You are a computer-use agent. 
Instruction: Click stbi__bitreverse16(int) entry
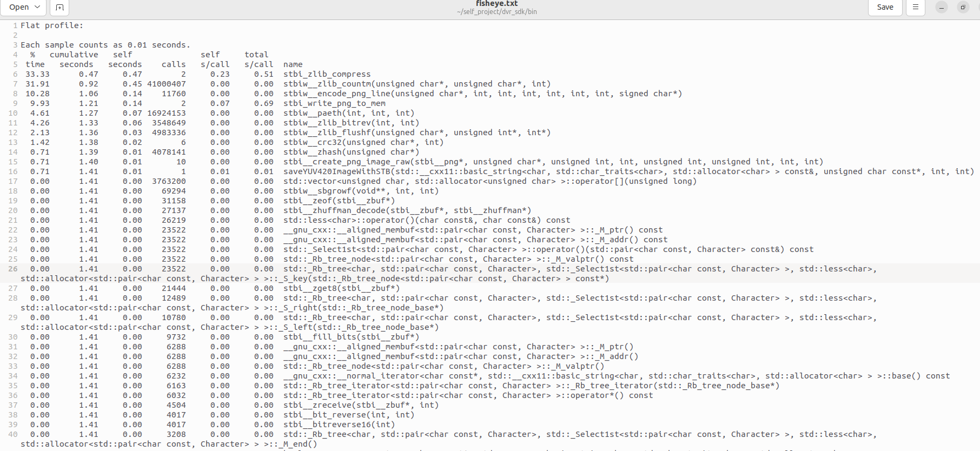coord(339,425)
